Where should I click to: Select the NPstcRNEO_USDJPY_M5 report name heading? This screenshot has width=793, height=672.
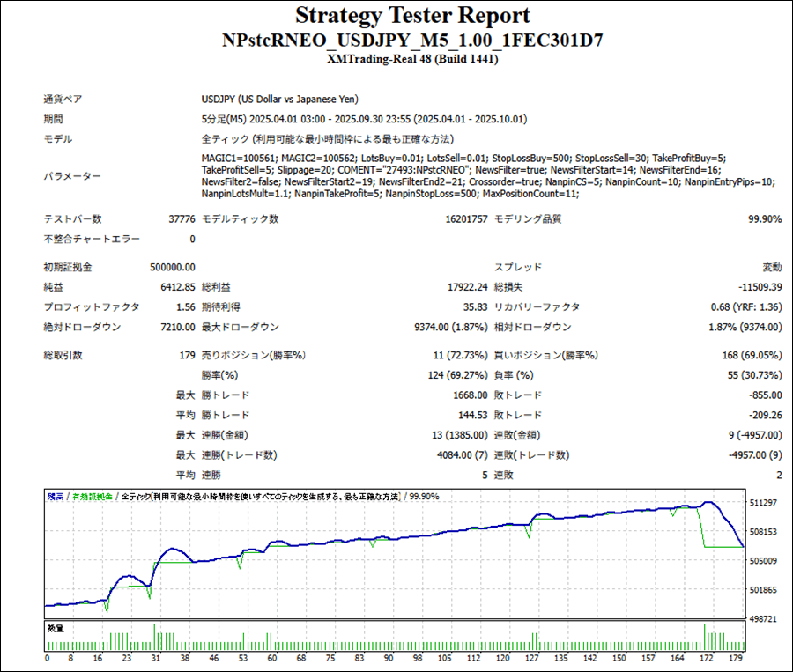[x=412, y=41]
